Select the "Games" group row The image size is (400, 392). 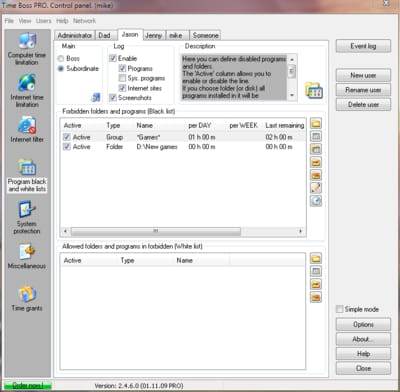(183, 137)
